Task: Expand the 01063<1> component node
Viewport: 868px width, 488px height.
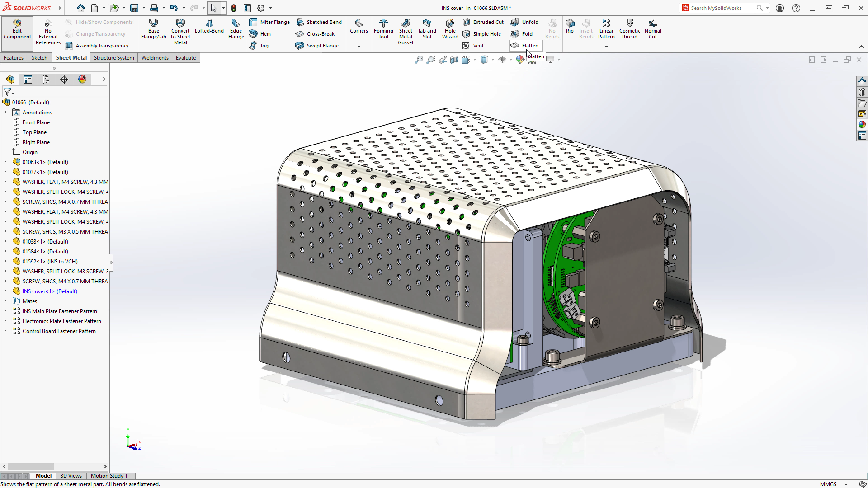Action: [5, 162]
